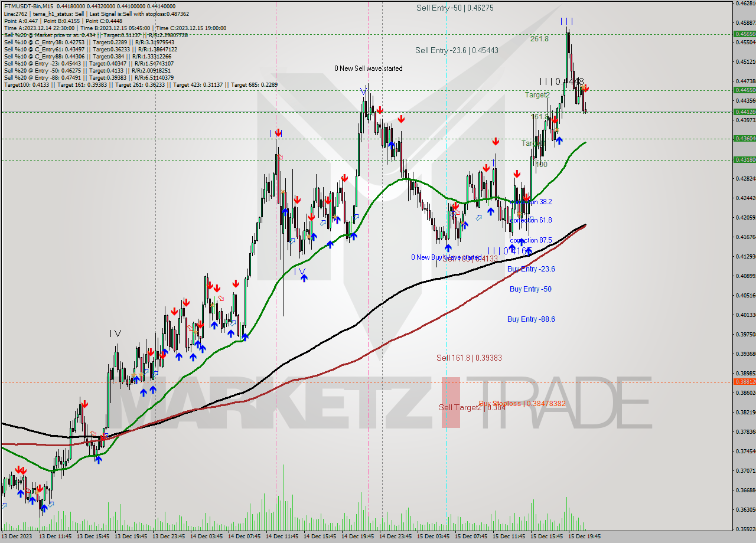Click the 0.42059 price axis value
This screenshot has height=543, width=756.
[x=745, y=217]
